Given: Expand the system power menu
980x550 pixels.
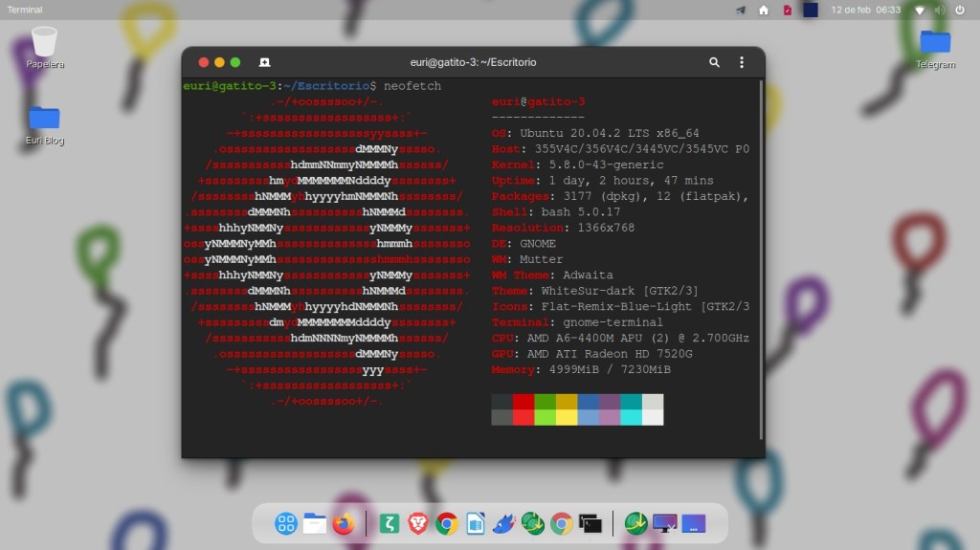Looking at the screenshot, I should (x=960, y=10).
